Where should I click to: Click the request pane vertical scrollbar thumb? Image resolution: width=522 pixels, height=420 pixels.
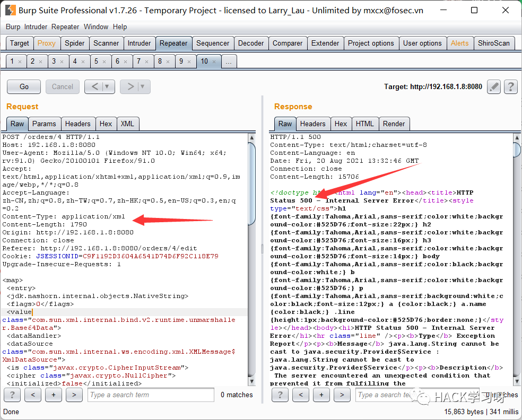tap(251, 183)
